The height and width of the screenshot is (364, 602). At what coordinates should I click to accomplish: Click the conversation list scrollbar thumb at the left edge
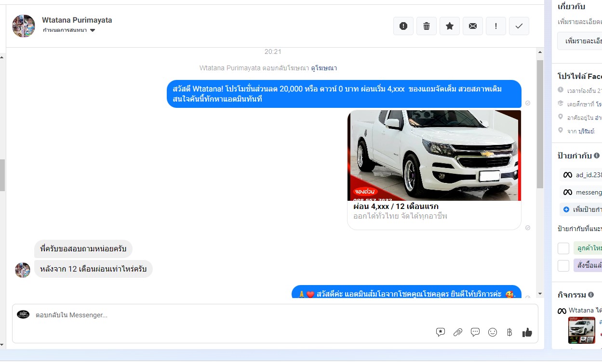(2, 175)
